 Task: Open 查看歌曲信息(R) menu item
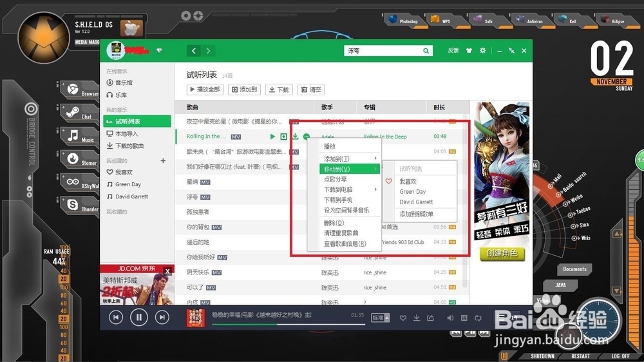point(350,243)
